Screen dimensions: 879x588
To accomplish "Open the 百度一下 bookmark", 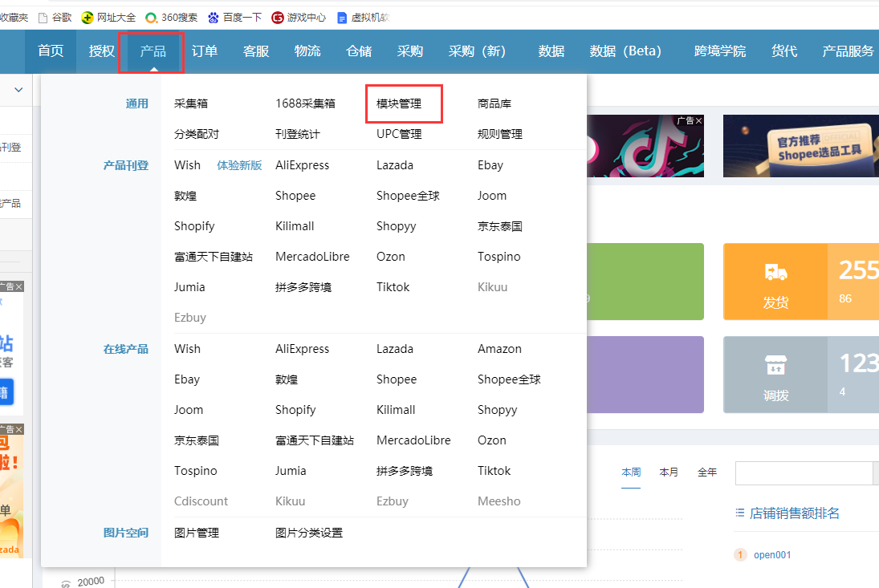I will 234,18.
